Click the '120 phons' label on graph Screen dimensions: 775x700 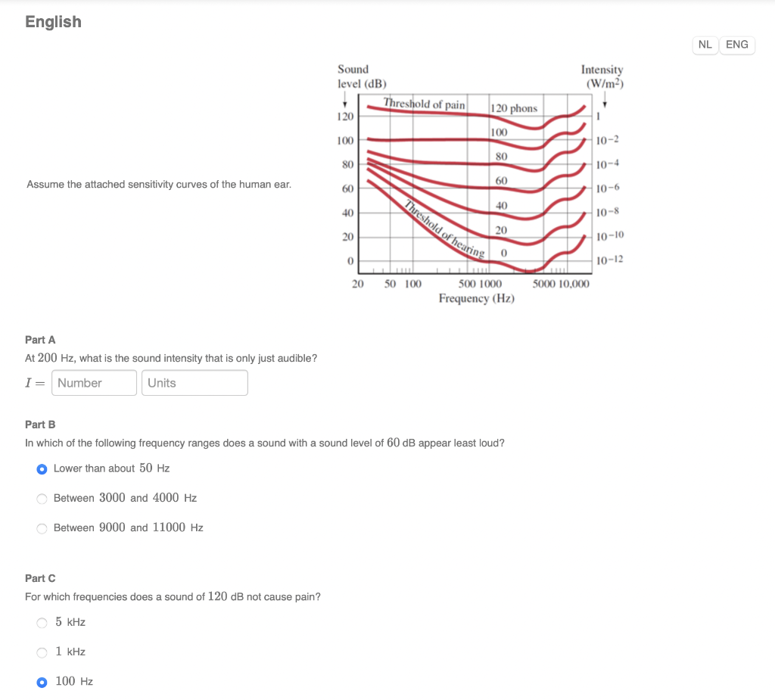click(x=514, y=107)
